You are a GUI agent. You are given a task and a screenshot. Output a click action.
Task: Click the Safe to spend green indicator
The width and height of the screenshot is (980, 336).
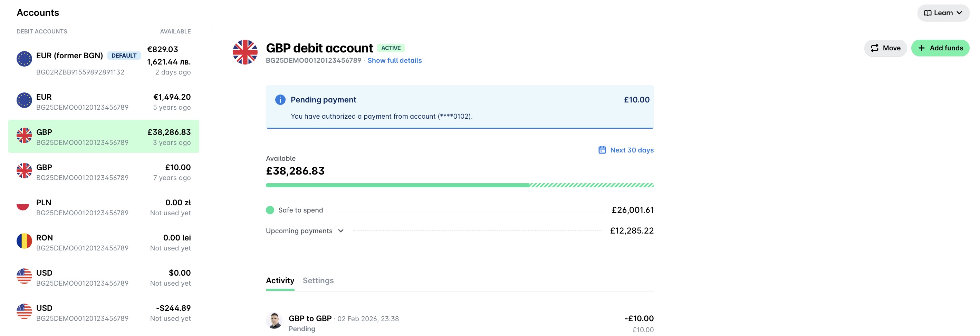click(x=270, y=210)
